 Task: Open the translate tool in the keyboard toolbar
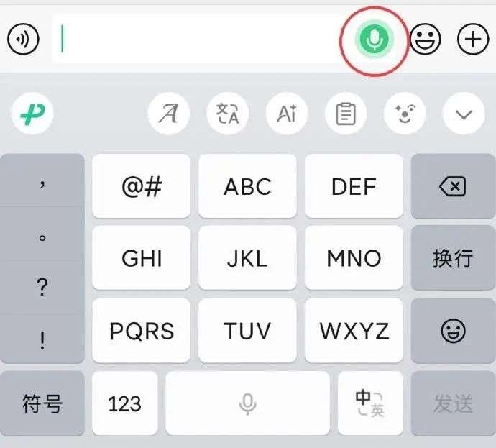[228, 114]
